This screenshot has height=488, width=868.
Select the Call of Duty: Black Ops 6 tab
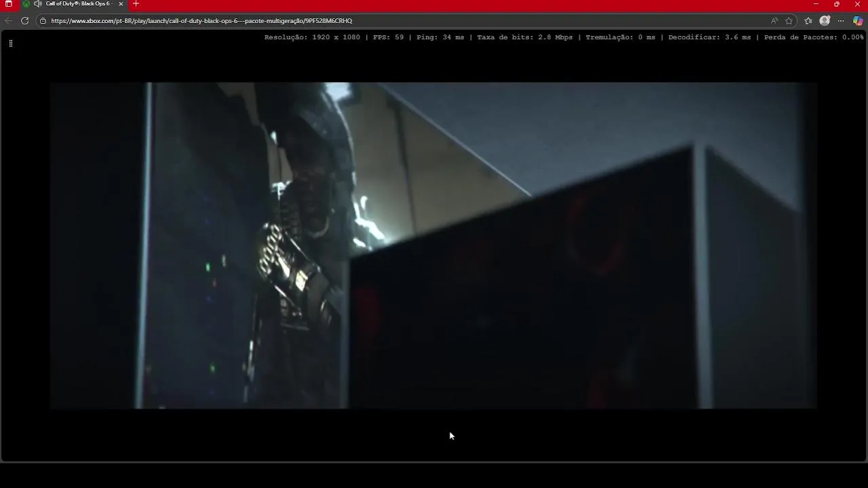pyautogui.click(x=73, y=4)
